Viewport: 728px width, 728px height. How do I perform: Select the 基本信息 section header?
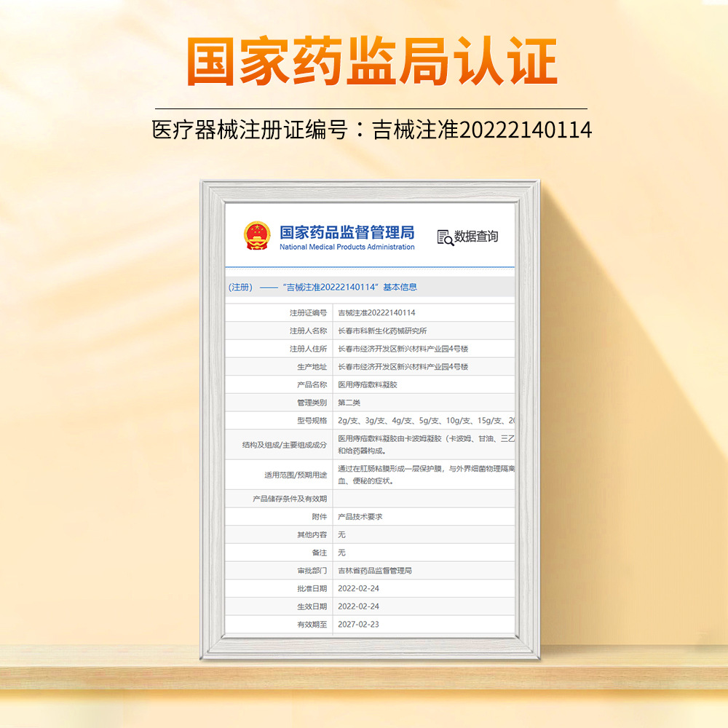(323, 287)
